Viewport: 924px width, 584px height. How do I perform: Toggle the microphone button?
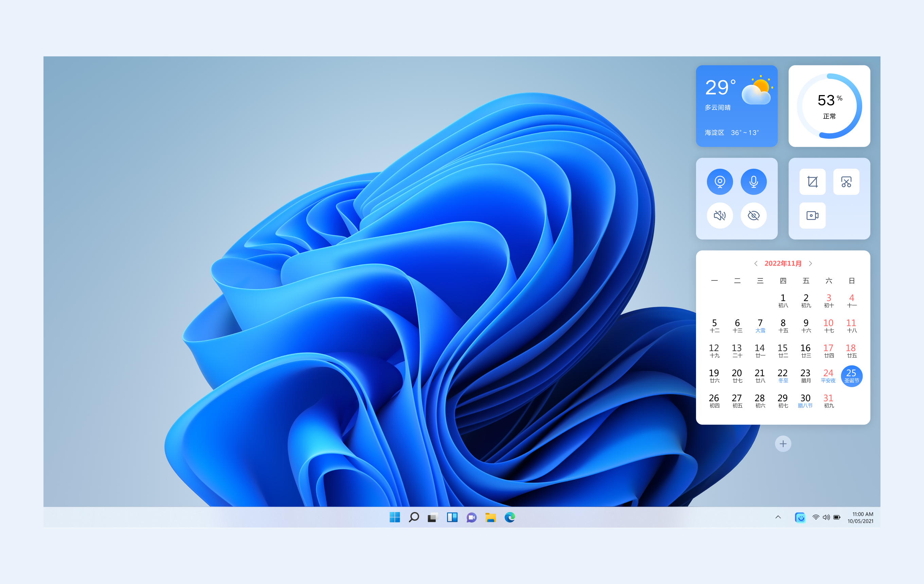[x=753, y=182]
